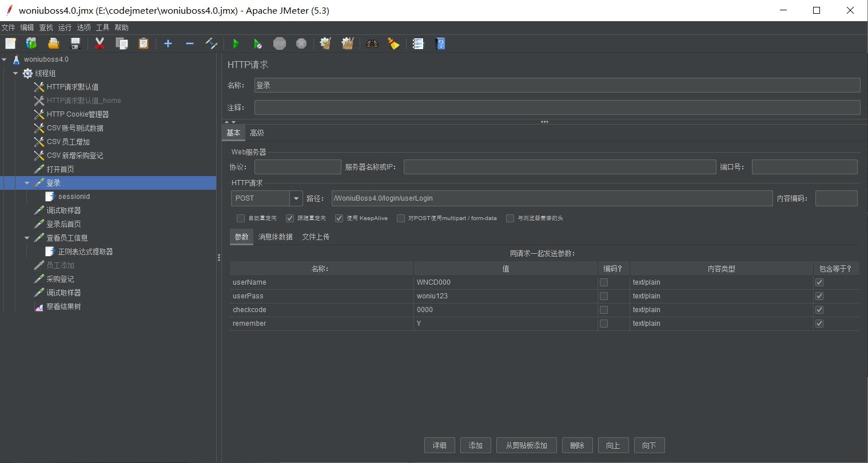Screen dimensions: 868x463
Task: Click the 向下 button
Action: coord(649,445)
